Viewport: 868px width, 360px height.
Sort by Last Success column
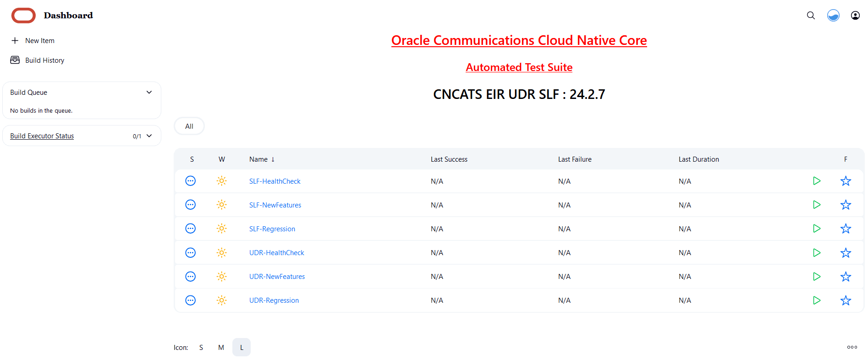[449, 159]
